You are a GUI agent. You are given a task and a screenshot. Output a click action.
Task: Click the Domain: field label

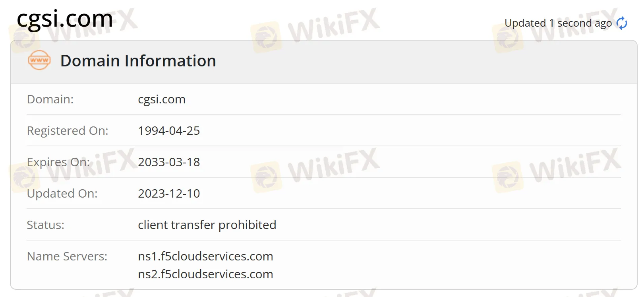tap(50, 99)
